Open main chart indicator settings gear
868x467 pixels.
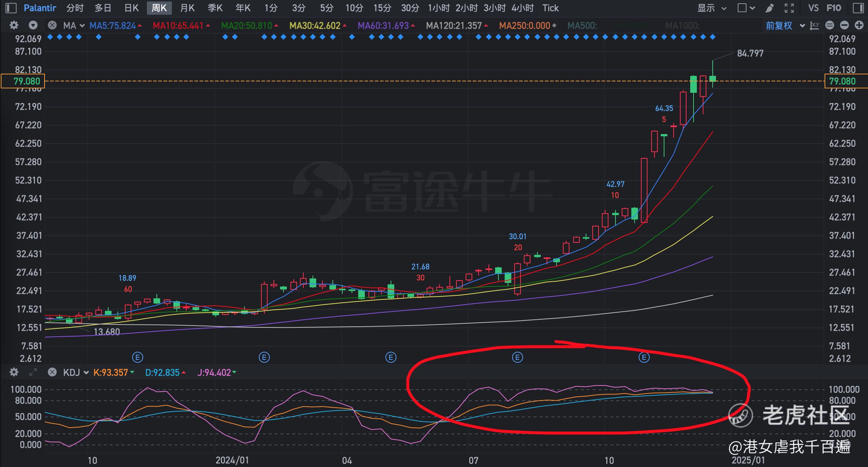(14, 25)
